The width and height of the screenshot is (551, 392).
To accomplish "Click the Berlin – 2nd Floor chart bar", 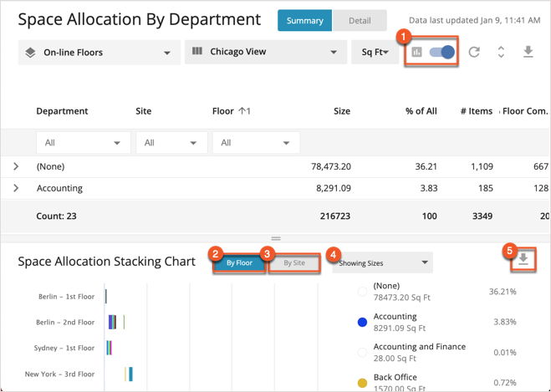I will click(112, 322).
